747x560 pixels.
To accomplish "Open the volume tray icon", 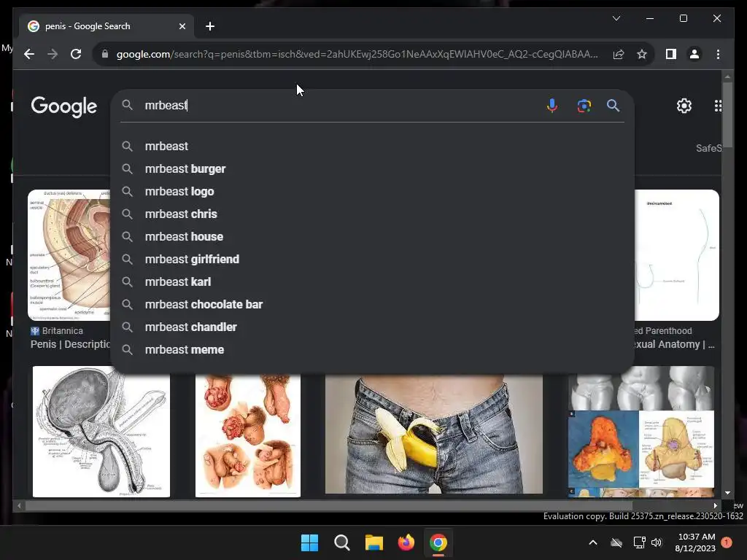I will 657,542.
